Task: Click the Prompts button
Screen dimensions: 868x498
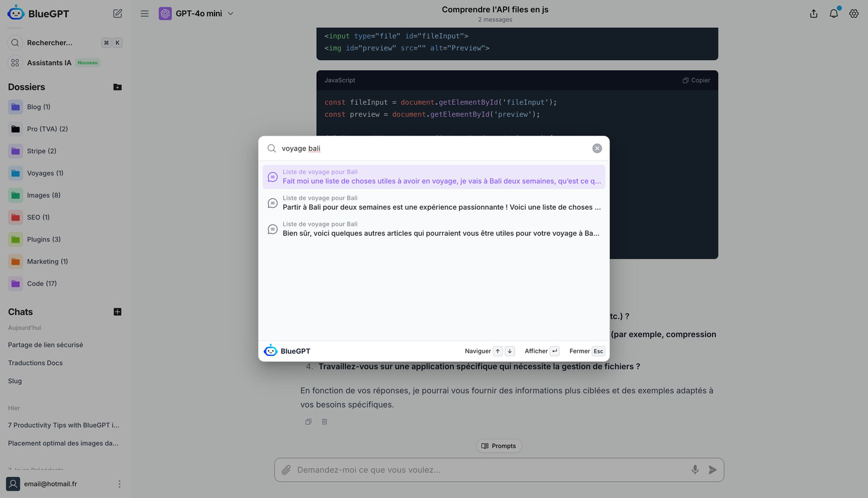Action: (x=499, y=446)
